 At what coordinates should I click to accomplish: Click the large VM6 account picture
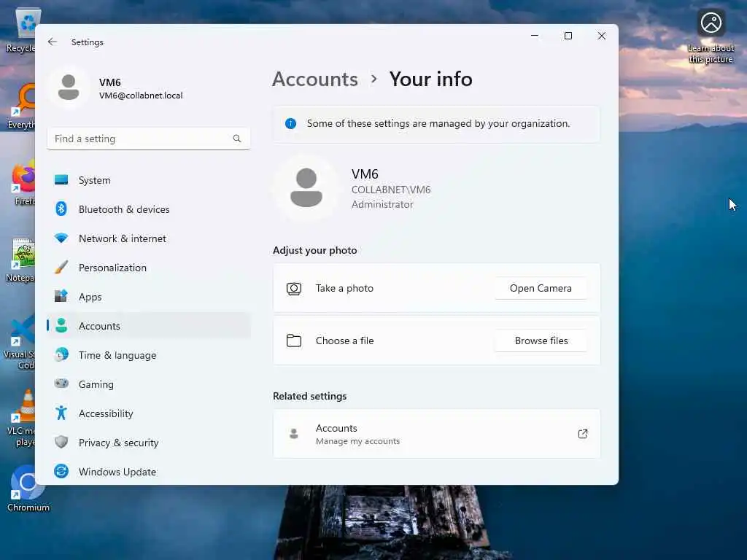pos(306,187)
